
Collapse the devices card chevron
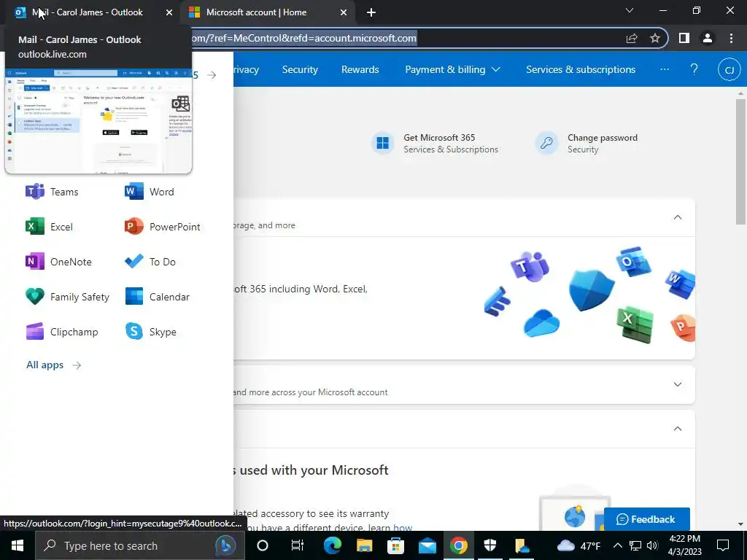tap(678, 429)
